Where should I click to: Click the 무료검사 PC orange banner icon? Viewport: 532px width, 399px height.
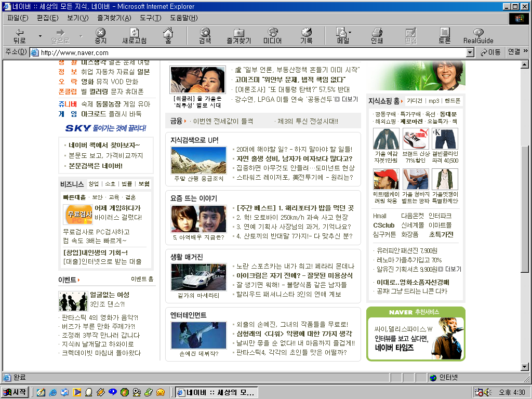pos(78,215)
